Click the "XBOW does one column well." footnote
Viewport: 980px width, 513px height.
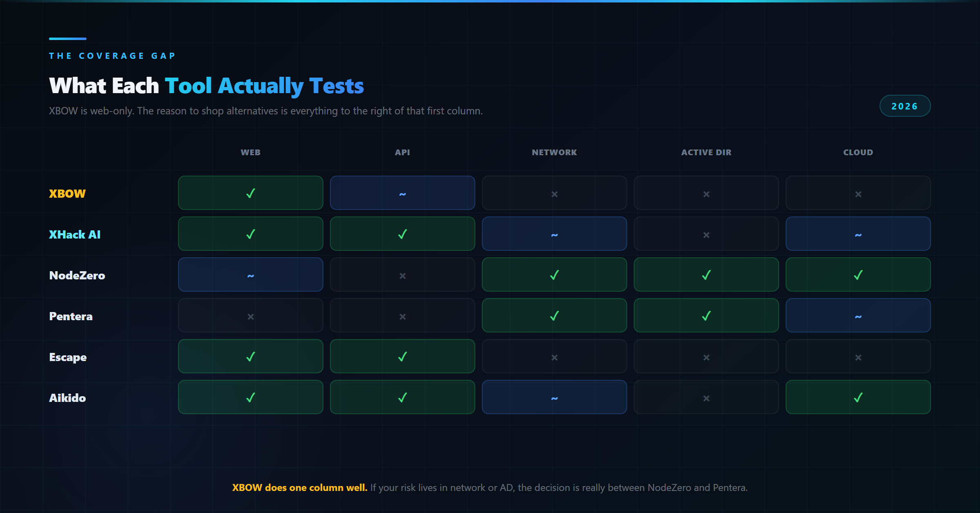coord(300,488)
